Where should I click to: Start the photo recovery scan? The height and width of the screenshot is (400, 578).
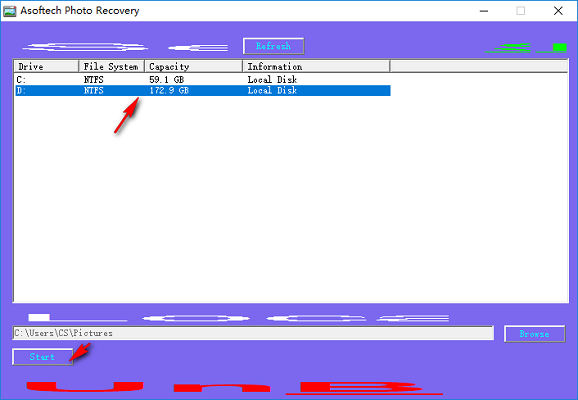click(43, 357)
